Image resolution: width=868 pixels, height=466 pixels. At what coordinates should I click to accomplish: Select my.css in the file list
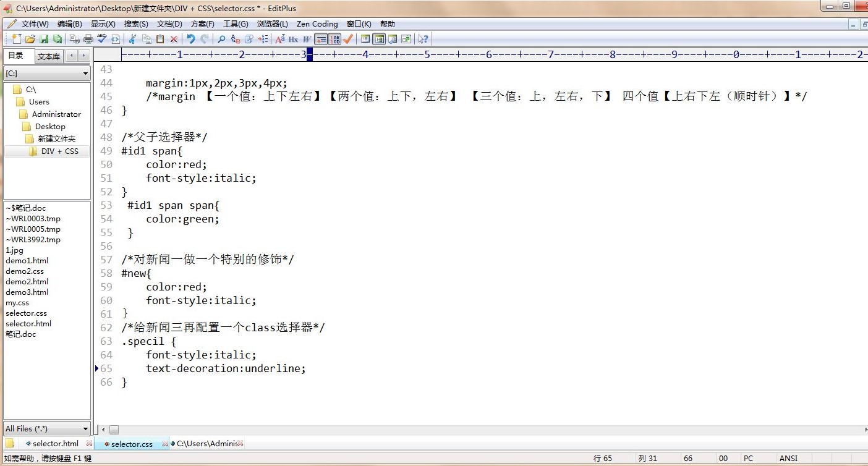(17, 302)
